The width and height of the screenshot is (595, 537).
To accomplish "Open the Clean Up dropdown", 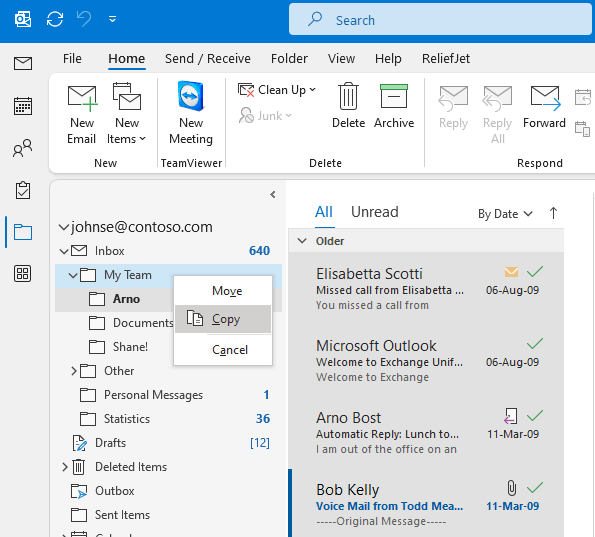I will 277,90.
